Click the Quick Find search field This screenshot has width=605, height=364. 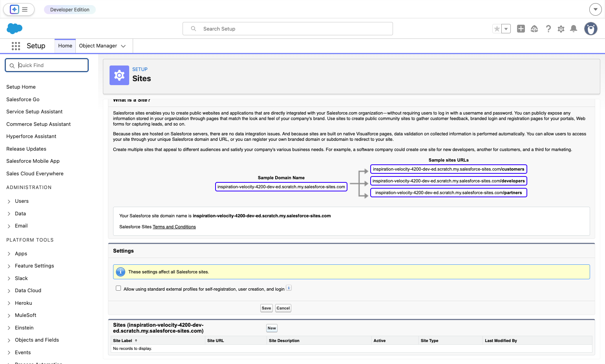coord(47,65)
